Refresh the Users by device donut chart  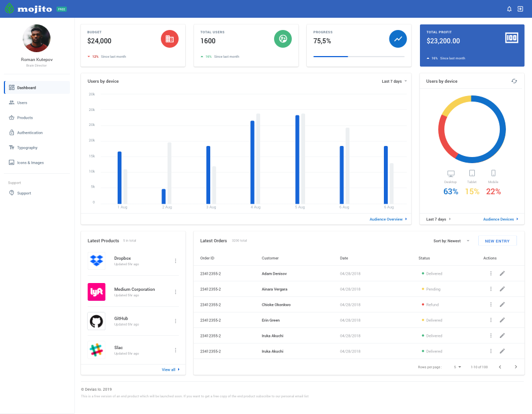(514, 81)
